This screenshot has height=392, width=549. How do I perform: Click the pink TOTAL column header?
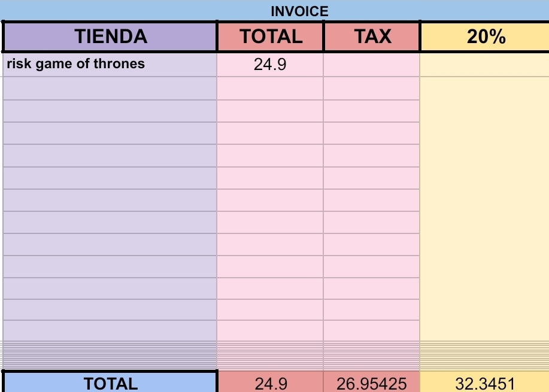tap(271, 37)
